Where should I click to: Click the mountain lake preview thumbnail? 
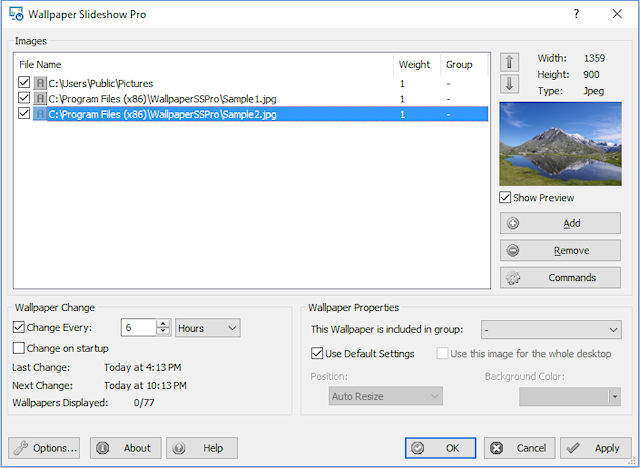[560, 144]
